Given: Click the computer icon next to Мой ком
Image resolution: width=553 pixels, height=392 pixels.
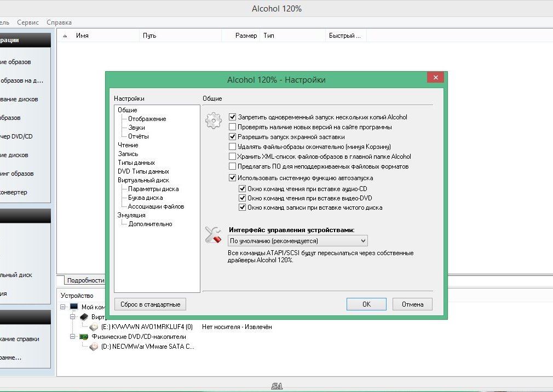Looking at the screenshot, I should point(74,307).
